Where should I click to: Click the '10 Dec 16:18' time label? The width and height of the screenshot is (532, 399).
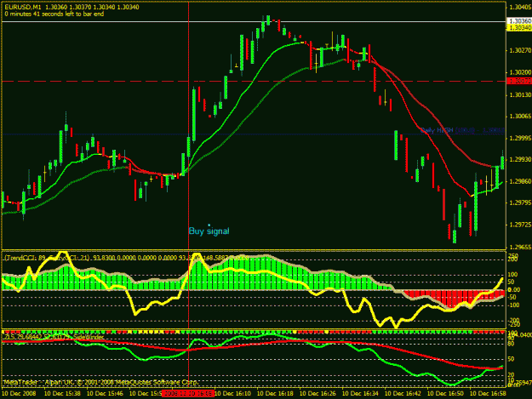(275, 394)
